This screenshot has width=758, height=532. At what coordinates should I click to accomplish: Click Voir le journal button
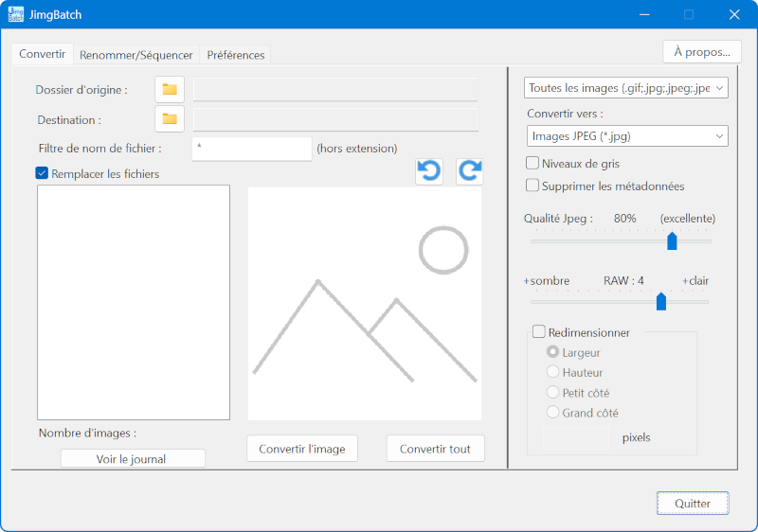coord(133,459)
